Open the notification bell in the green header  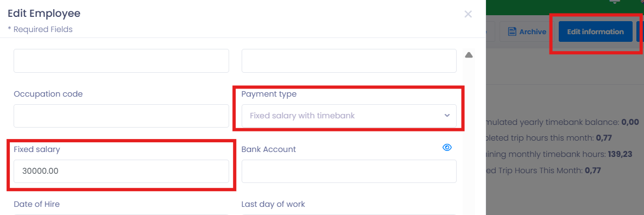coord(615,2)
